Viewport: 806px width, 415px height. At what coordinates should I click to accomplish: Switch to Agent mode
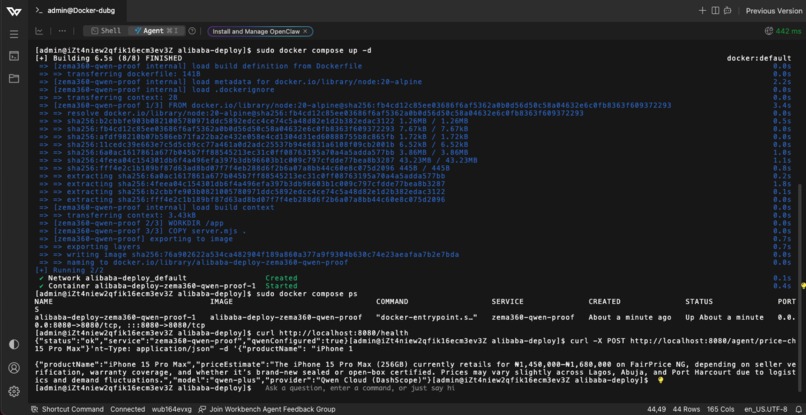[x=156, y=31]
